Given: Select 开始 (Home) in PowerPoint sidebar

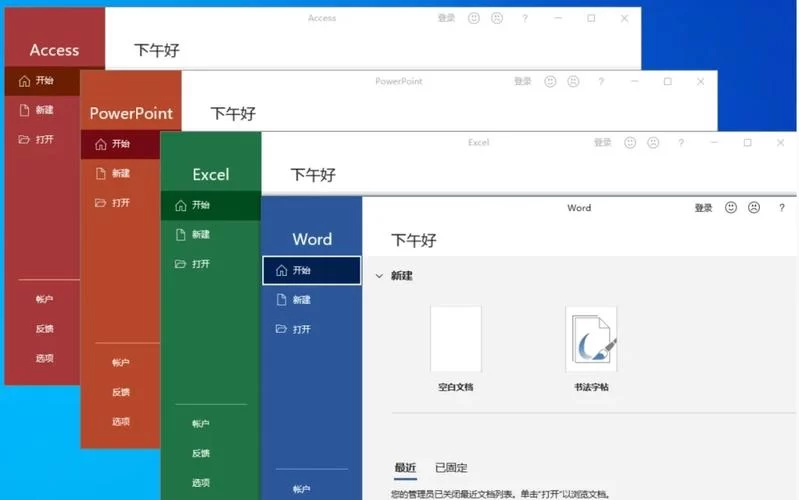Looking at the screenshot, I should click(x=120, y=144).
